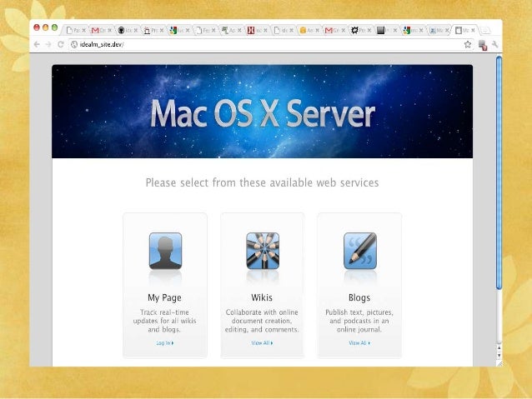
Task: Click the Mac OS X Server banner
Action: [x=263, y=112]
